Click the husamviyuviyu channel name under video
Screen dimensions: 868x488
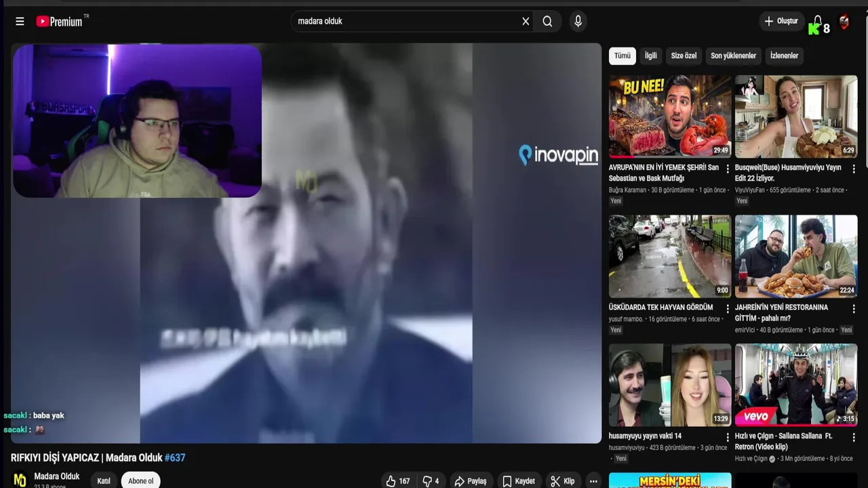pyautogui.click(x=627, y=448)
